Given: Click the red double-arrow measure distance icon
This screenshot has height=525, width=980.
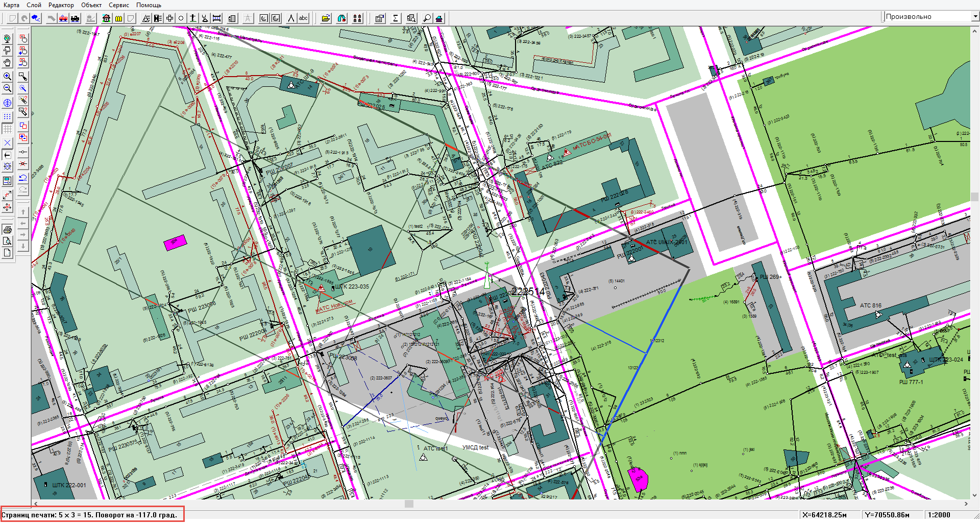Looking at the screenshot, I should pyautogui.click(x=7, y=195).
